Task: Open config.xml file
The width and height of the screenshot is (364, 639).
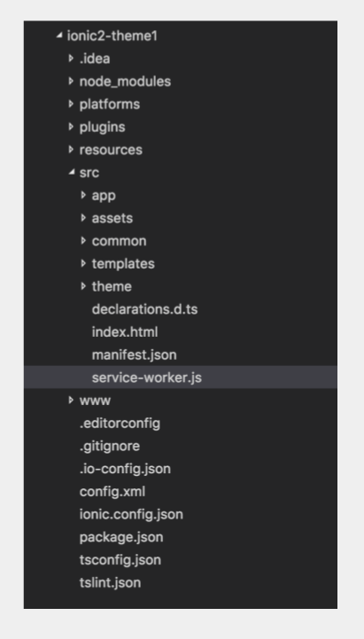Action: tap(112, 492)
